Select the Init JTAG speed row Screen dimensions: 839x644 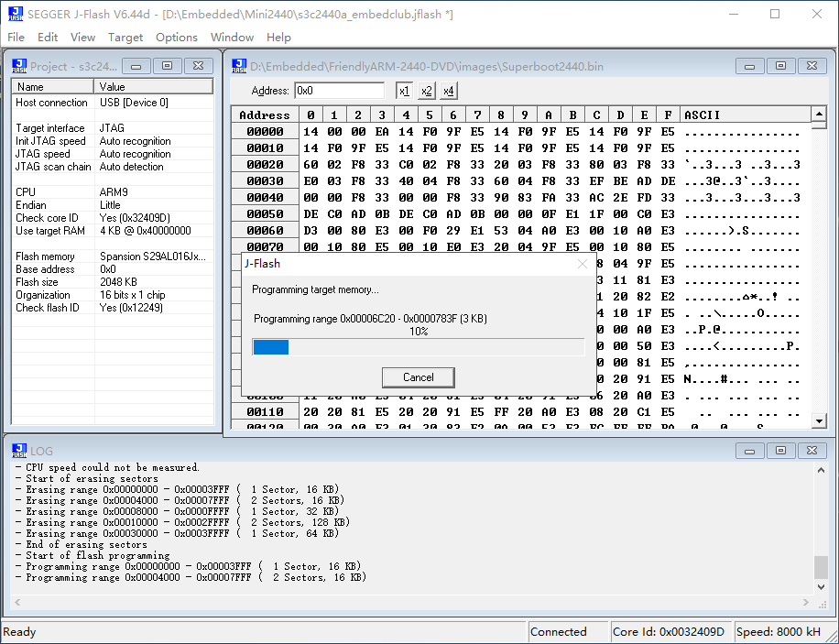point(113,141)
